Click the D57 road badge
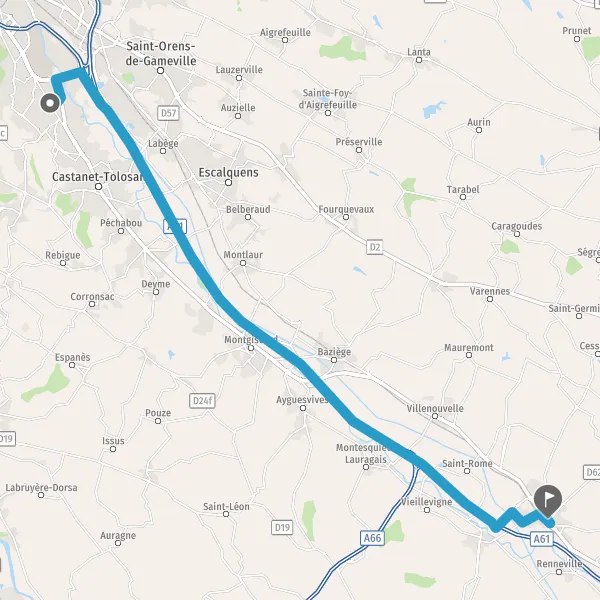The width and height of the screenshot is (600, 600). coord(168,113)
